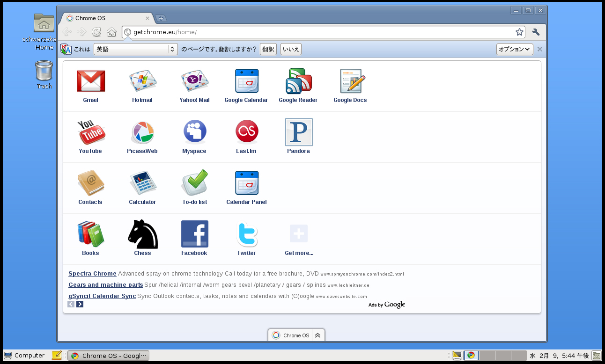This screenshot has height=364, width=605.
Task: Launch the Calculator app icon
Action: click(143, 183)
